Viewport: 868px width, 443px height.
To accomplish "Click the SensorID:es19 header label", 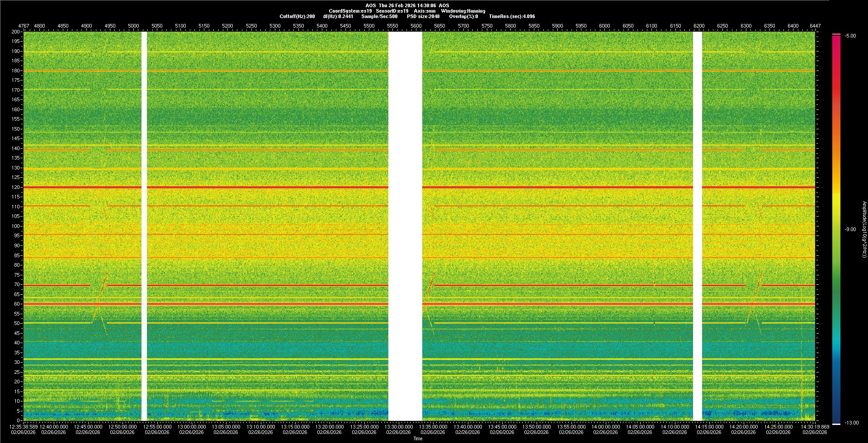I will click(x=392, y=11).
